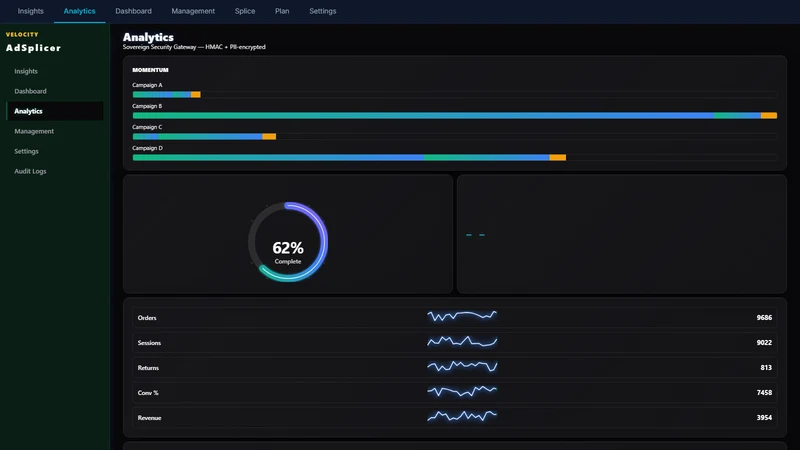Open the Settings top tab
The image size is (800, 450).
[x=322, y=11]
